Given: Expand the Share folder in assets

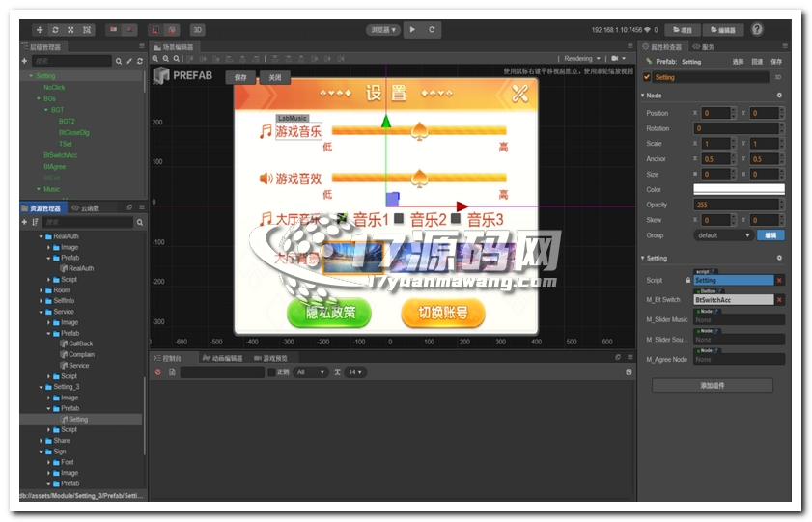Looking at the screenshot, I should point(41,441).
